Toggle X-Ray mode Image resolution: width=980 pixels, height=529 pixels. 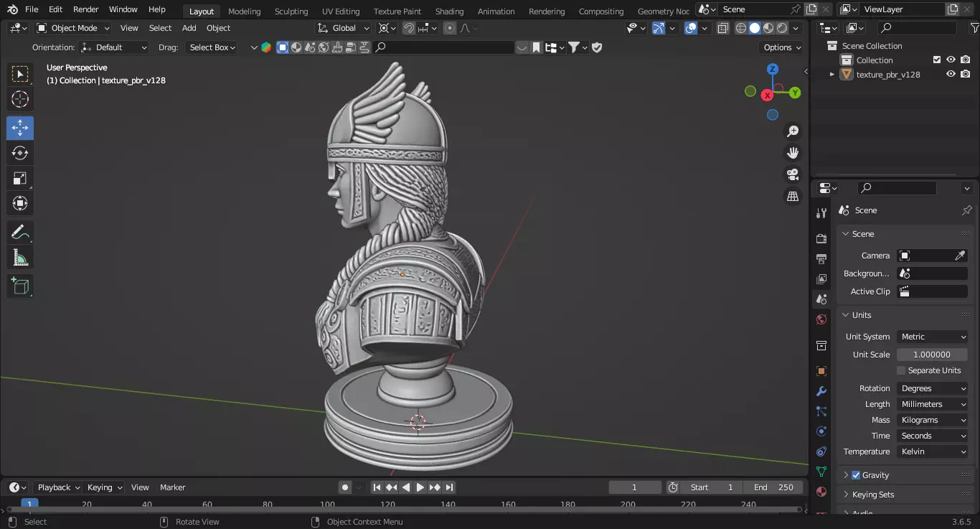click(x=722, y=28)
